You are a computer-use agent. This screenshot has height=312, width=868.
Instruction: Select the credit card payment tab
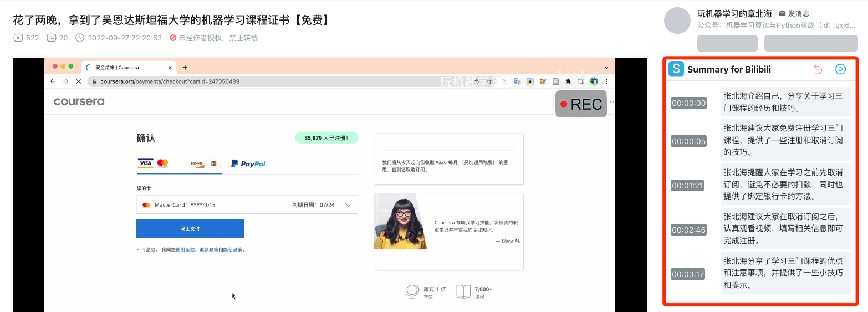(x=179, y=164)
